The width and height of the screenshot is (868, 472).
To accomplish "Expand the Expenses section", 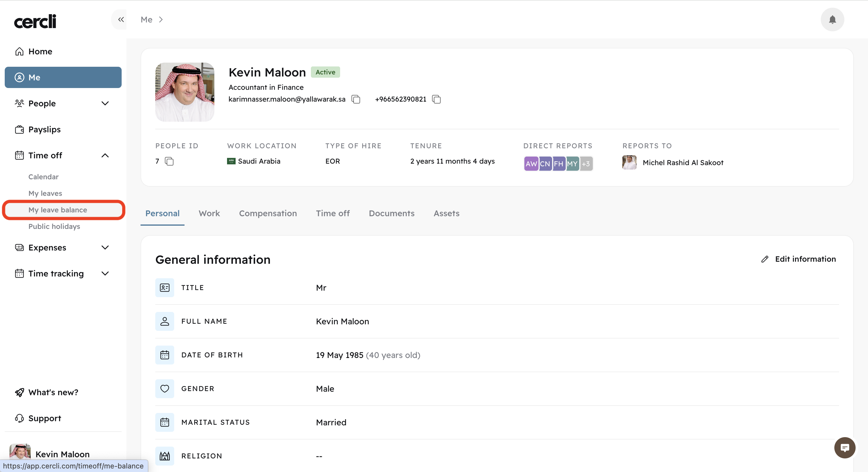I will (105, 248).
